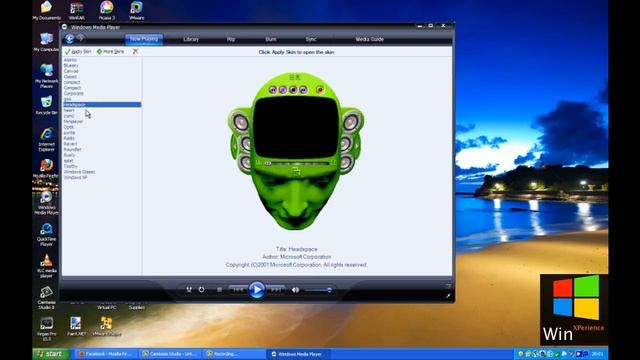This screenshot has height=360, width=640.
Task: Switch to compact mode button
Action: [x=448, y=296]
